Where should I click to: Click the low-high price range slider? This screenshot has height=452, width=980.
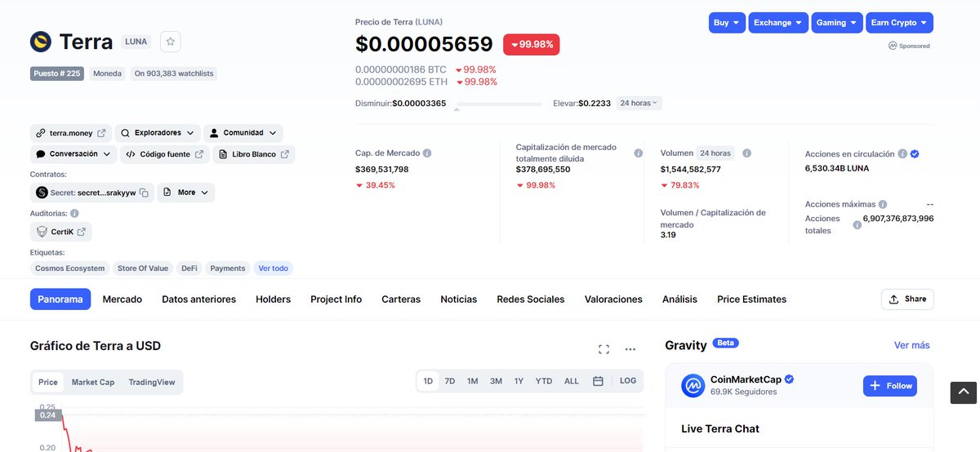coord(498,104)
